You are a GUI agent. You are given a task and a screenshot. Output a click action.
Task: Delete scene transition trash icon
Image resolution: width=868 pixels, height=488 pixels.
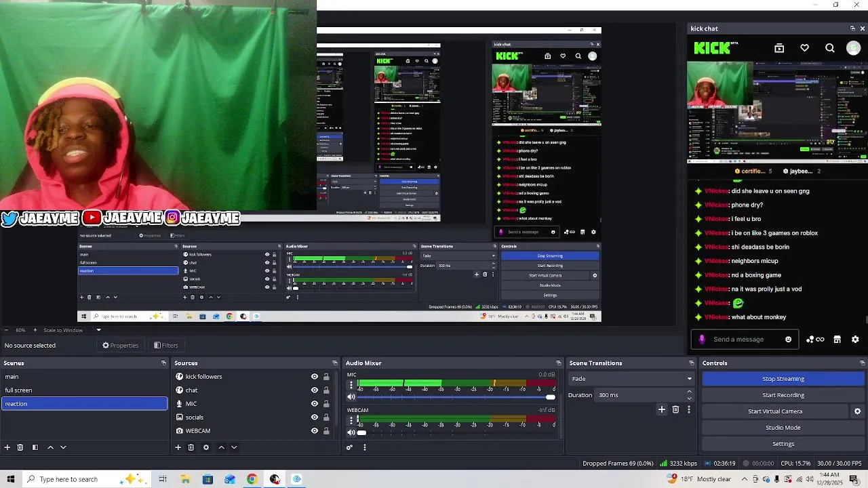point(675,409)
